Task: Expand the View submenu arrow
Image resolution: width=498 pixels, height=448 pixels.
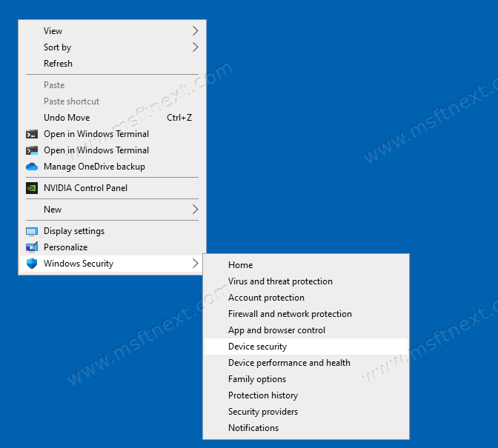Action: tap(196, 31)
